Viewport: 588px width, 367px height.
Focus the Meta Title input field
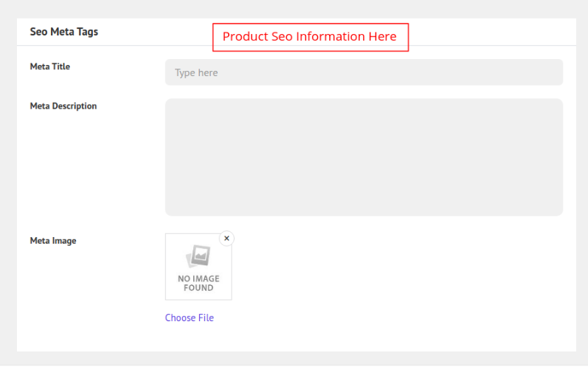pyautogui.click(x=364, y=72)
